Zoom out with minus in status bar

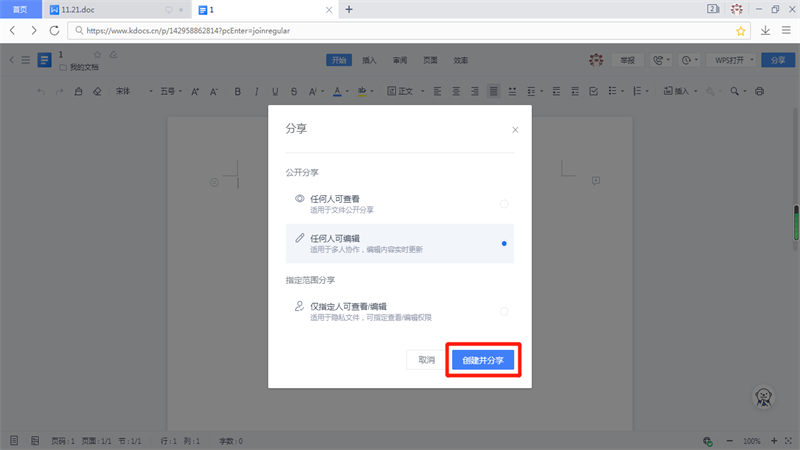tap(730, 441)
